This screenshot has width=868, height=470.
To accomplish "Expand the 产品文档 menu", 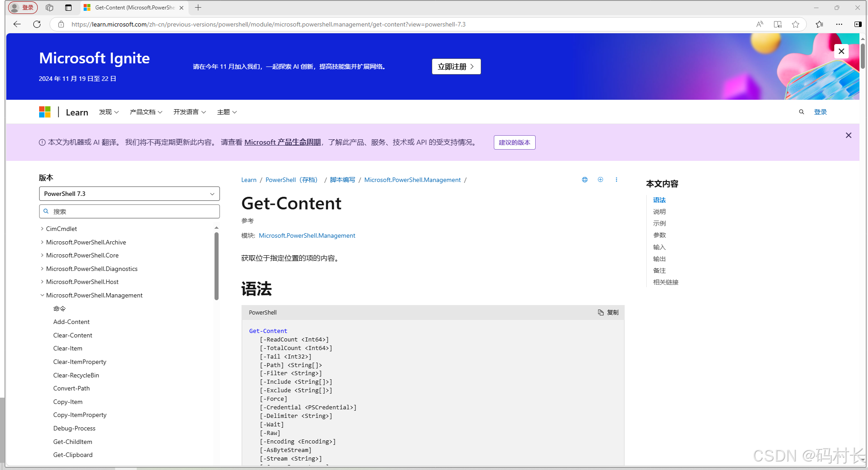I will point(146,112).
